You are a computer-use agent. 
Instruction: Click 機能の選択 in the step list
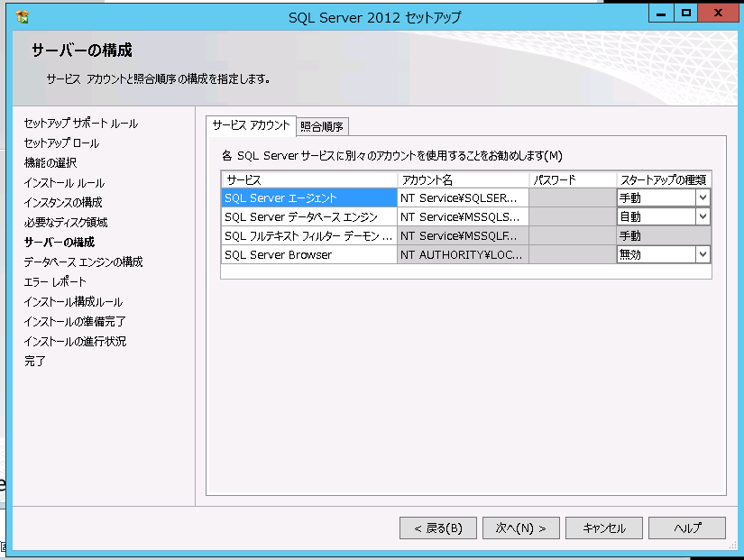[51, 163]
